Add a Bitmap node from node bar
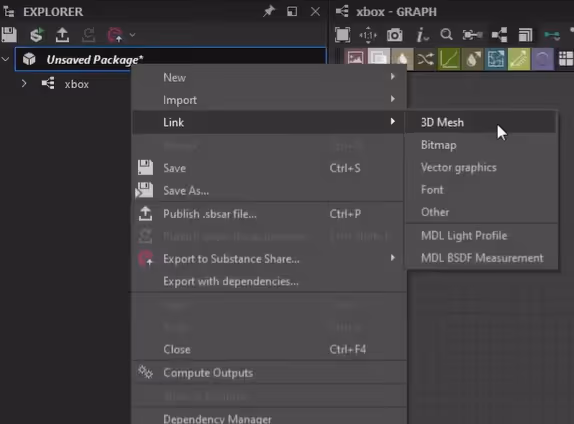This screenshot has width=574, height=424. click(355, 59)
